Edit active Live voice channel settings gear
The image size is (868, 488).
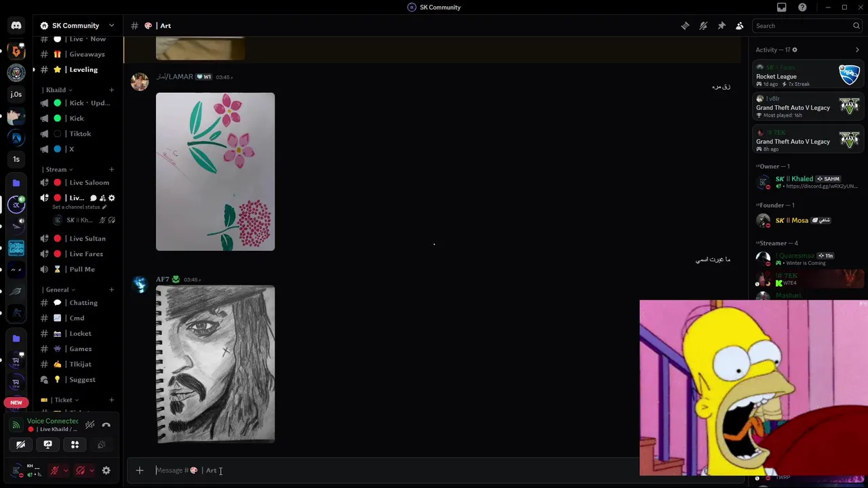pyautogui.click(x=112, y=198)
